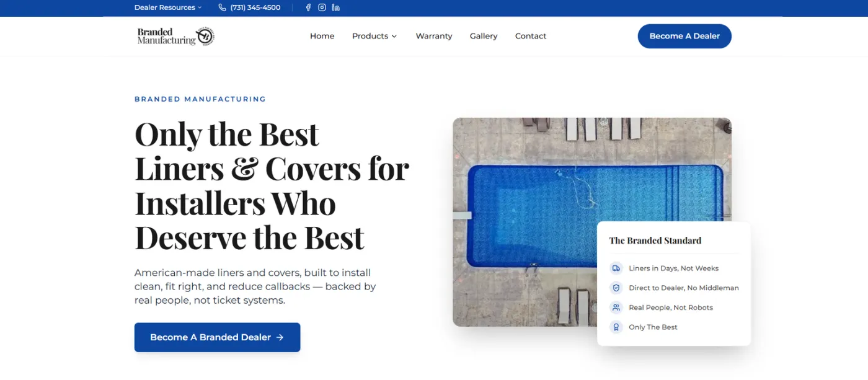Call the (731) 345-4500 phone link
This screenshot has height=380, width=868.
click(255, 7)
